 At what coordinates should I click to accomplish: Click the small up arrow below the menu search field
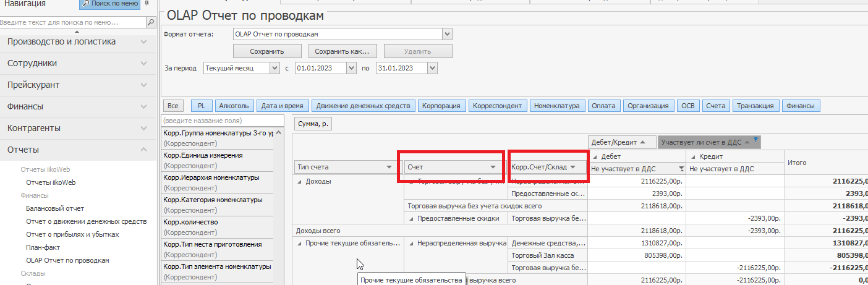[x=77, y=32]
